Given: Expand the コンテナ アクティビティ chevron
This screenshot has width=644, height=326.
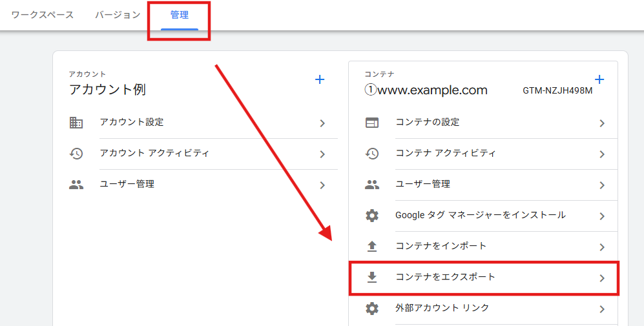Looking at the screenshot, I should click(x=602, y=154).
